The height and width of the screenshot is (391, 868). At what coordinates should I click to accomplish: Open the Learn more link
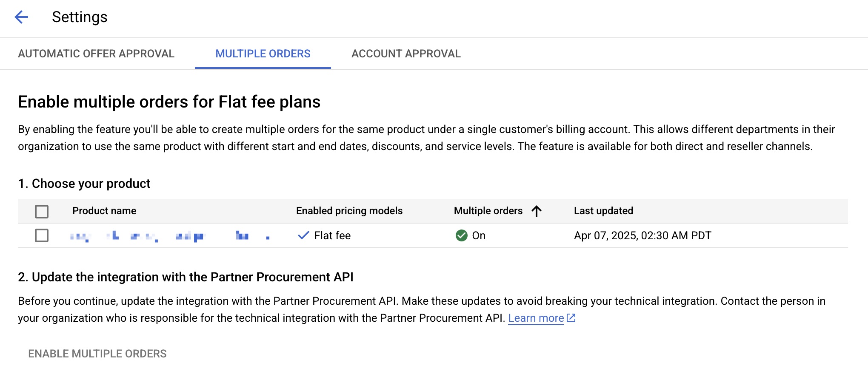536,317
